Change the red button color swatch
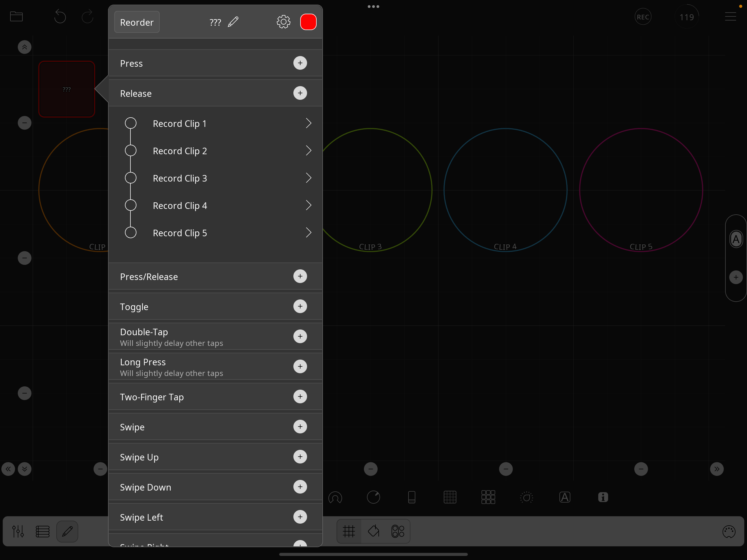Image resolution: width=747 pixels, height=560 pixels. point(308,22)
